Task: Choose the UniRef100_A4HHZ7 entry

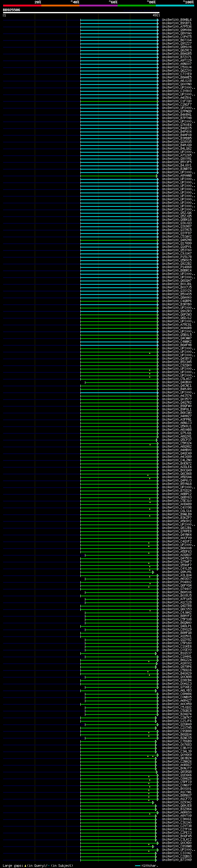Action: pos(176,416)
